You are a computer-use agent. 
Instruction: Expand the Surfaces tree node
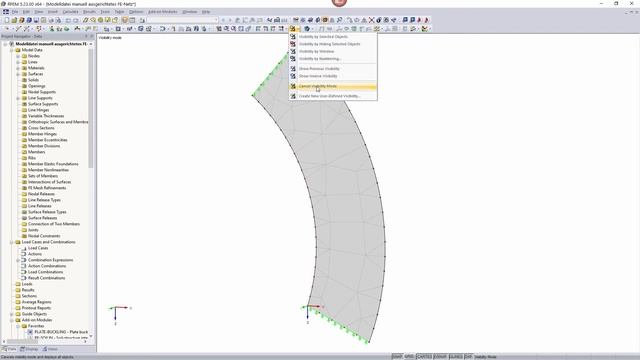pyautogui.click(x=18, y=74)
